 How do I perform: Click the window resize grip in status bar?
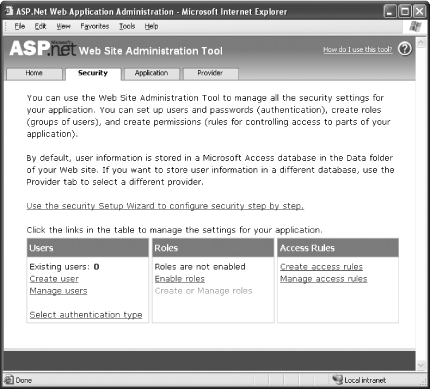click(x=423, y=382)
